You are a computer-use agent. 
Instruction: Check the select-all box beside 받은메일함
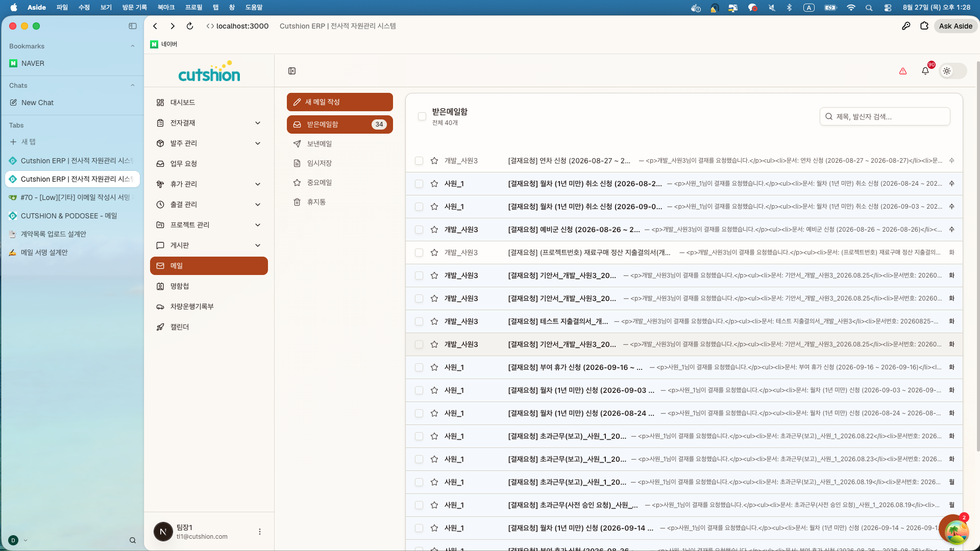coord(422,116)
